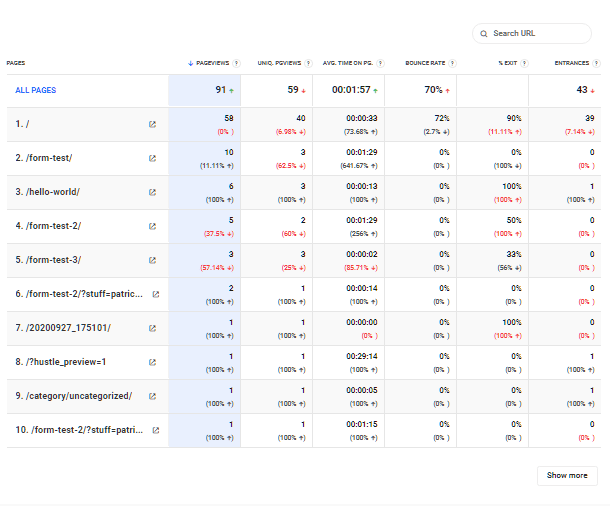Click external link icon for /?hustle_preview=1

tap(152, 362)
